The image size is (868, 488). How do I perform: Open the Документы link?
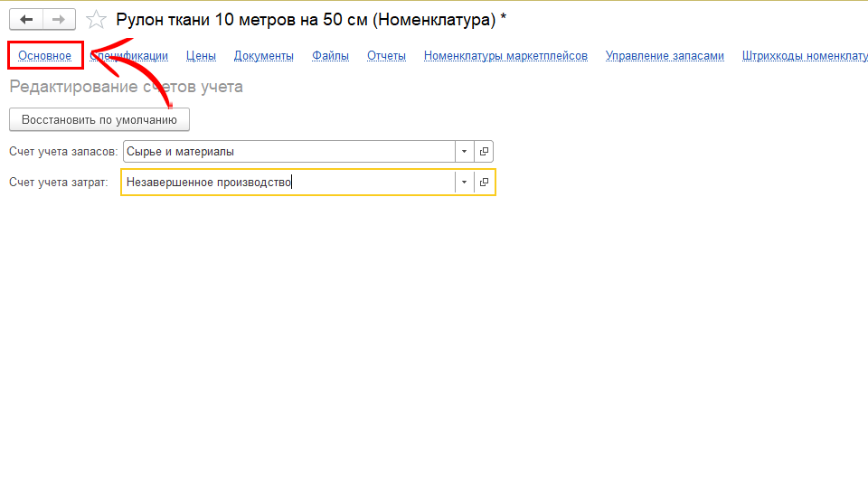point(263,56)
